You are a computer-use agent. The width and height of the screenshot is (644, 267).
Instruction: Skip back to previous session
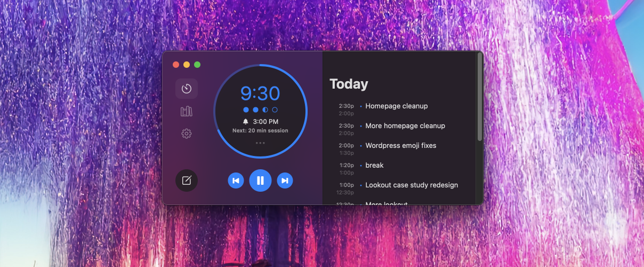coord(236,180)
